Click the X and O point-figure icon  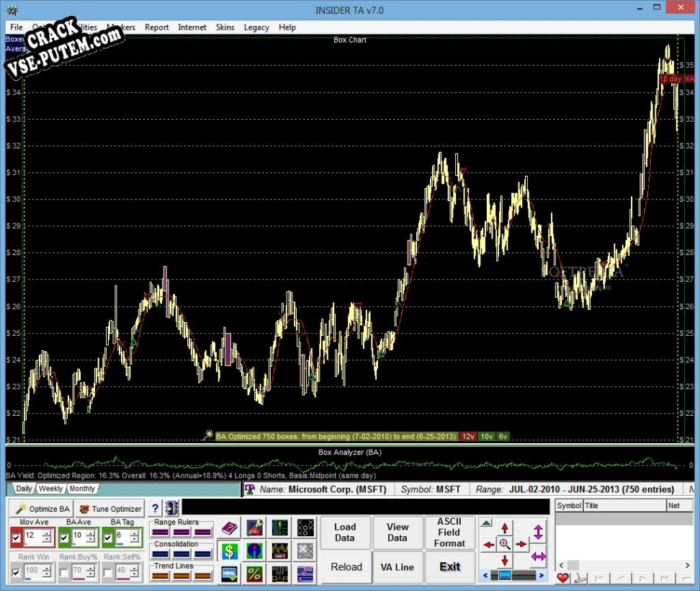point(305,528)
